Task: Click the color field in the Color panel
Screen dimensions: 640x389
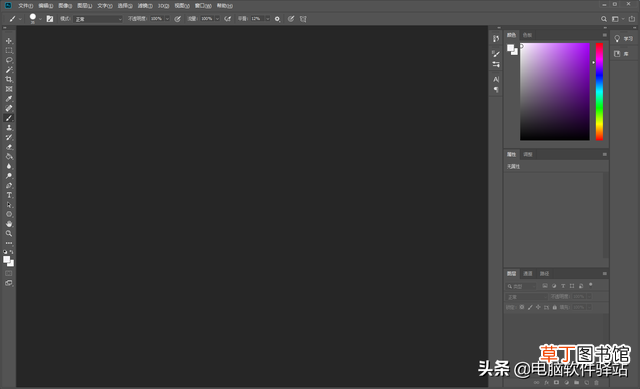Action: pos(555,91)
